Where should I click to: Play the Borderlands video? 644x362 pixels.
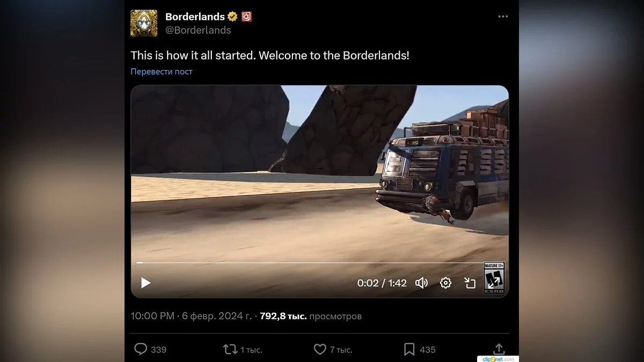pyautogui.click(x=145, y=283)
